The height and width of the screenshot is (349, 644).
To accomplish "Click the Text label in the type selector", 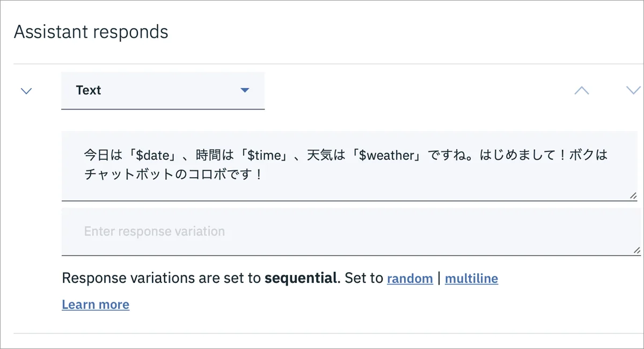I will coord(89,90).
